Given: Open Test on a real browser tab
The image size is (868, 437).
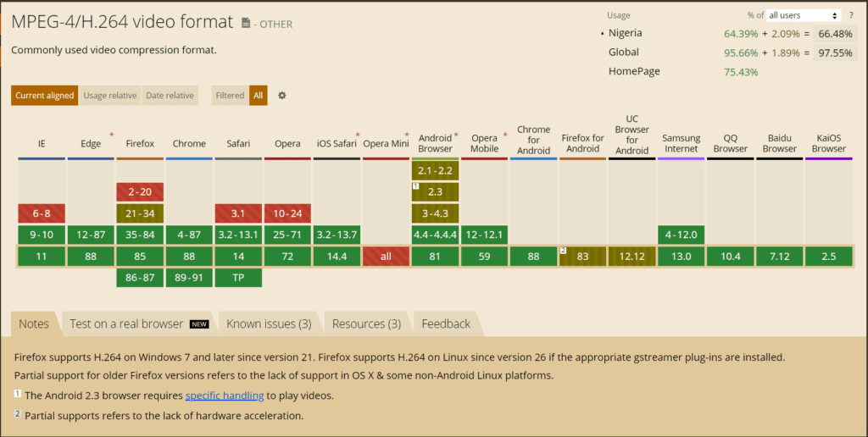Looking at the screenshot, I should click(x=139, y=324).
